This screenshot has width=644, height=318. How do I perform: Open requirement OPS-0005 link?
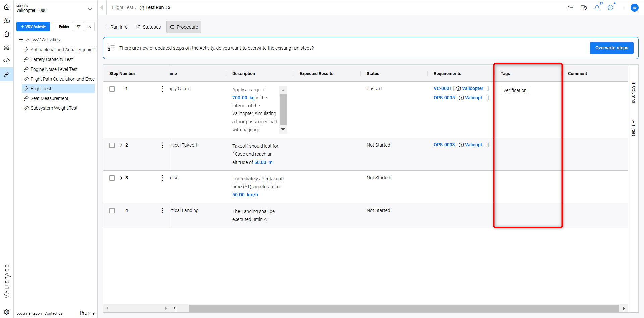444,98
